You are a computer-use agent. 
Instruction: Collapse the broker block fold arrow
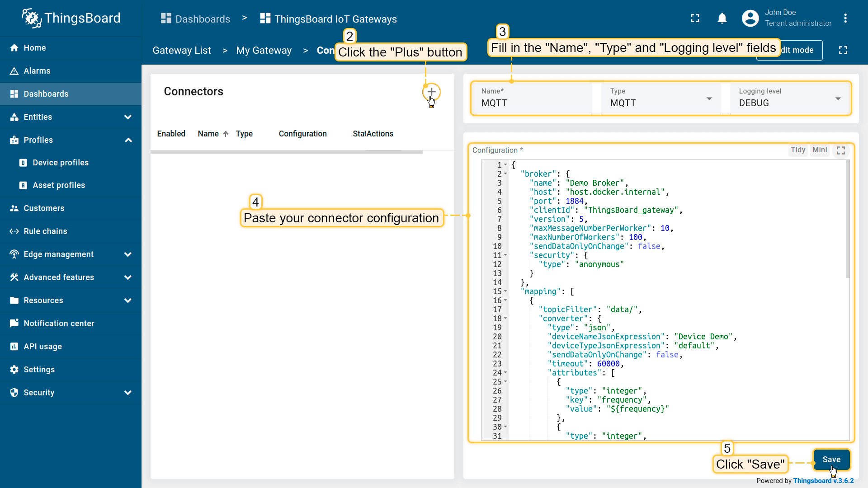tap(505, 174)
